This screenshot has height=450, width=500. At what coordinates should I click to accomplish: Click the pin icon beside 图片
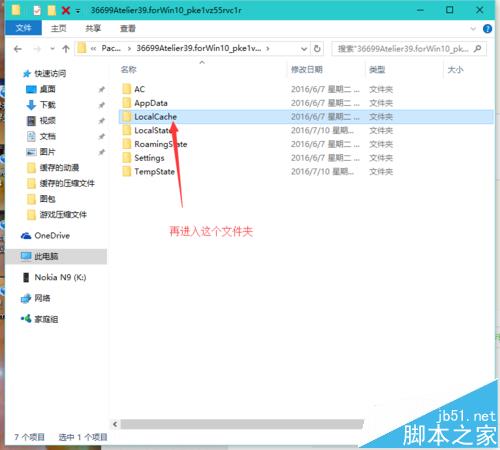coord(102,152)
